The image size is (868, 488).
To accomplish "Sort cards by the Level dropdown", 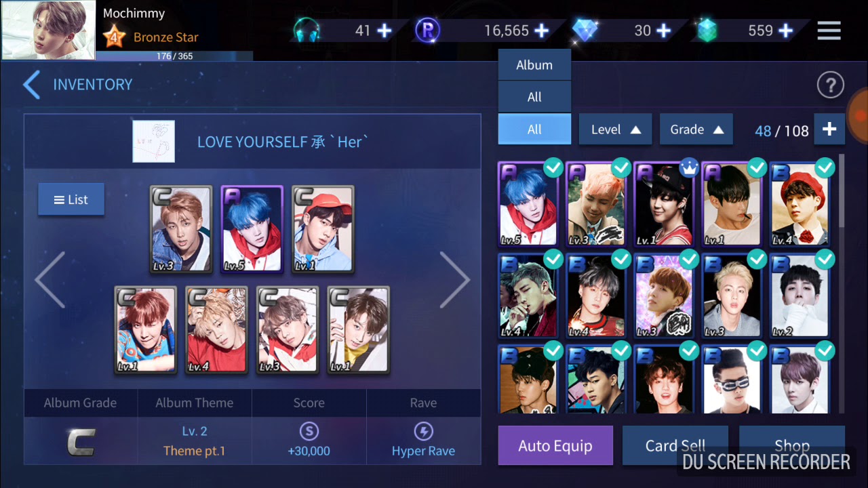I will click(615, 129).
